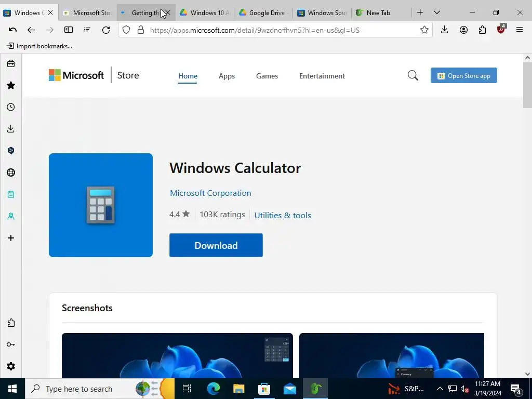The image size is (532, 399).
Task: Open Microsoft Edge from taskbar
Action: (x=214, y=389)
